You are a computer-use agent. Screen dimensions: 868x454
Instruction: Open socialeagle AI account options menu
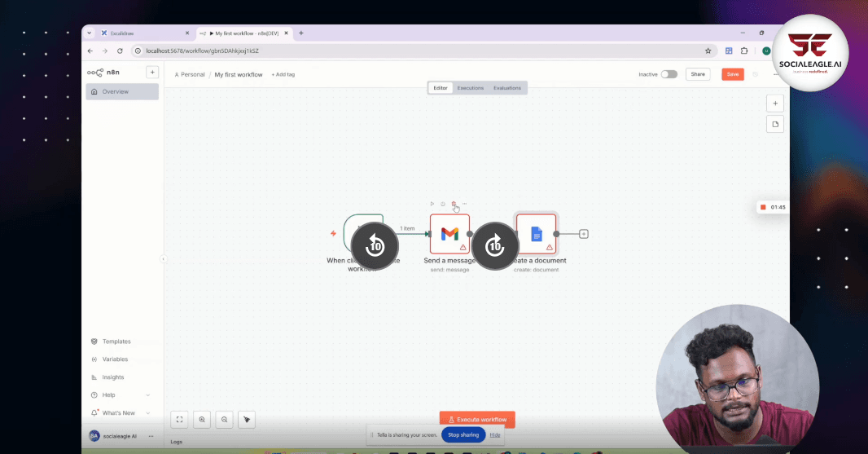coord(151,436)
